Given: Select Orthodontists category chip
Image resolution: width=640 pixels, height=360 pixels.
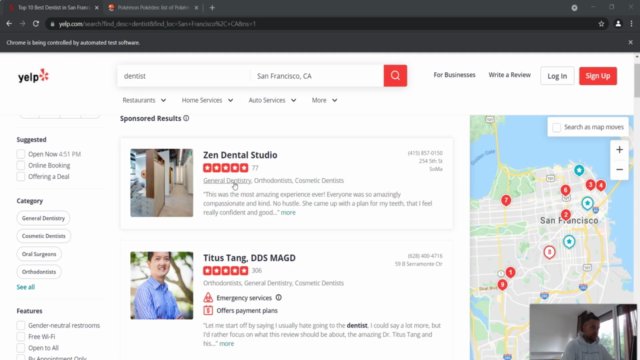Looking at the screenshot, I should pos(39,272).
